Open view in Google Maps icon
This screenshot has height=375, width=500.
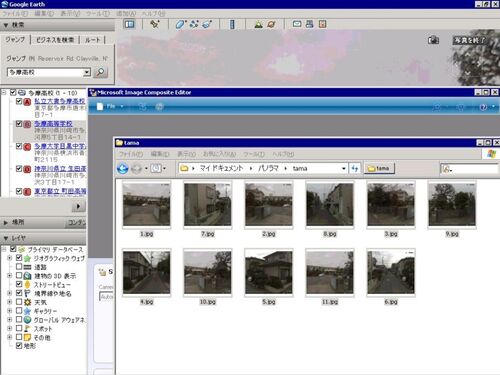(322, 24)
